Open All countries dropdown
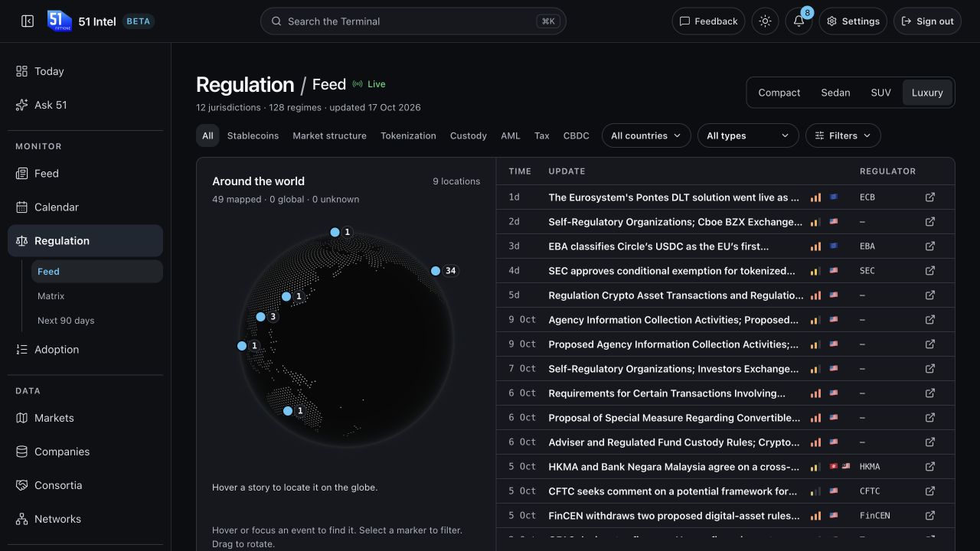 646,135
